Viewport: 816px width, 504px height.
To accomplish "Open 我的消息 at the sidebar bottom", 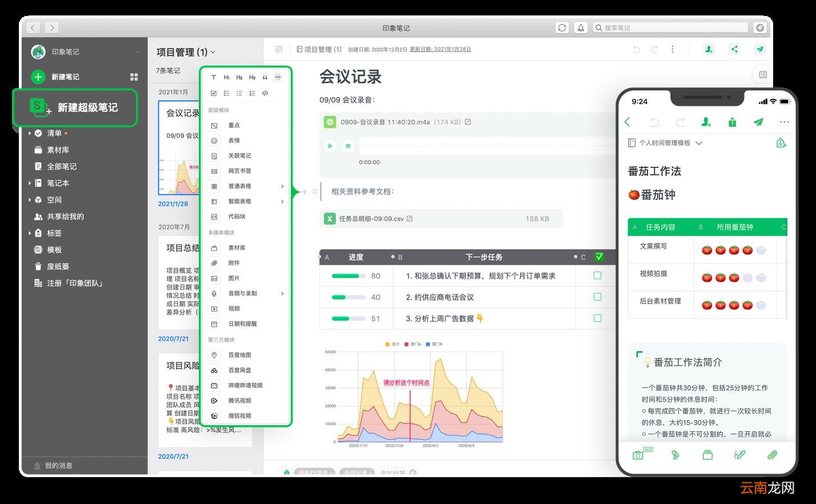I will coord(59,466).
